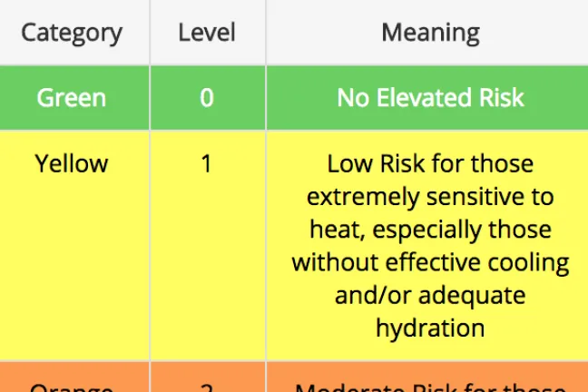Click the "and/or adequate" text line
Screen dimensions: 588x392
coord(430,295)
